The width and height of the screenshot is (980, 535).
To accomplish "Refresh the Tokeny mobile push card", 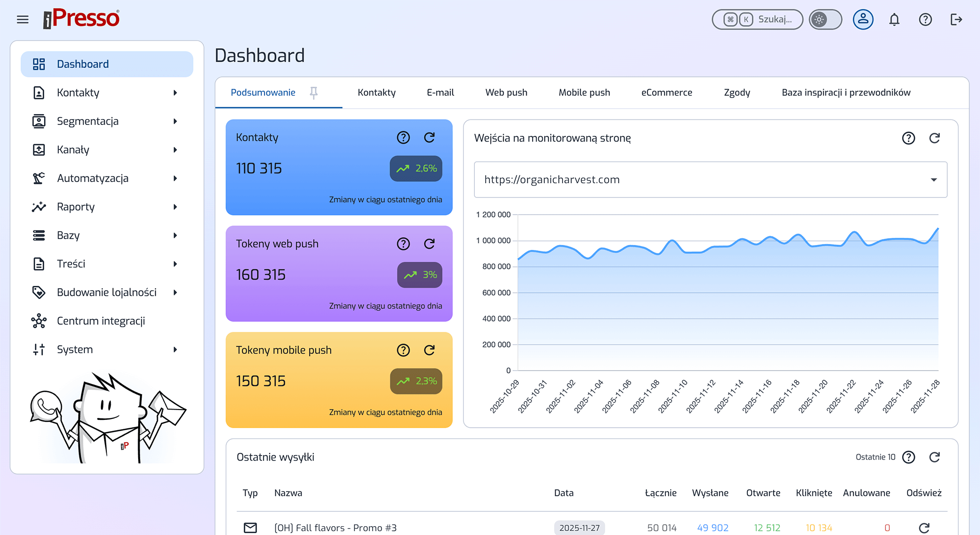I will 429,350.
